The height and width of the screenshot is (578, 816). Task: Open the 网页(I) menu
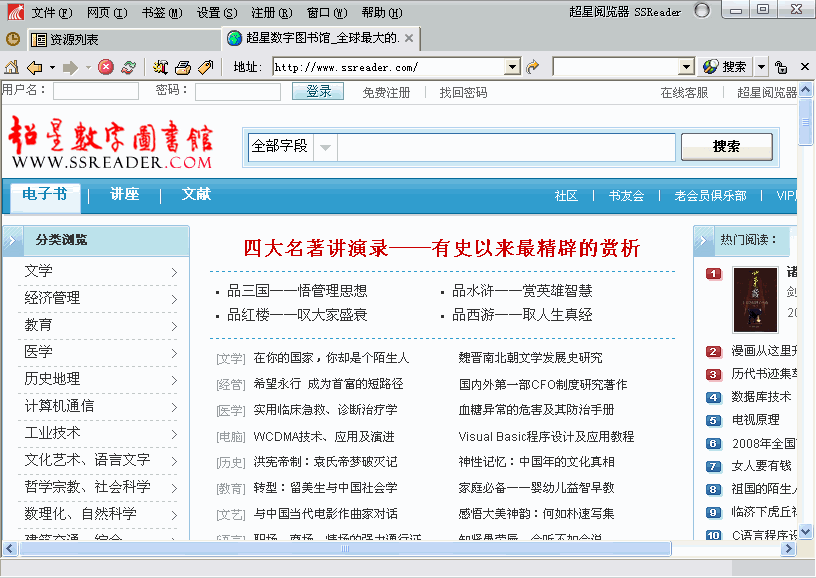107,12
